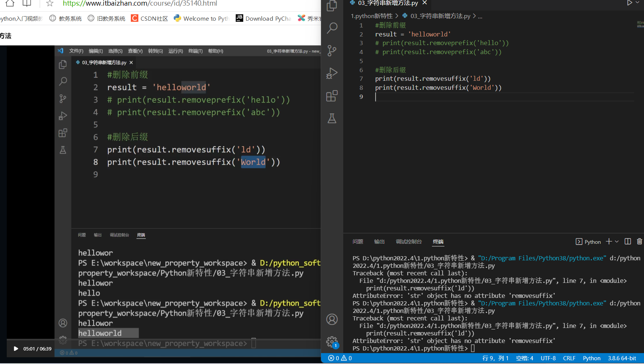Switch to 输出 panel tab in right window
The width and height of the screenshot is (644, 364).
click(379, 242)
